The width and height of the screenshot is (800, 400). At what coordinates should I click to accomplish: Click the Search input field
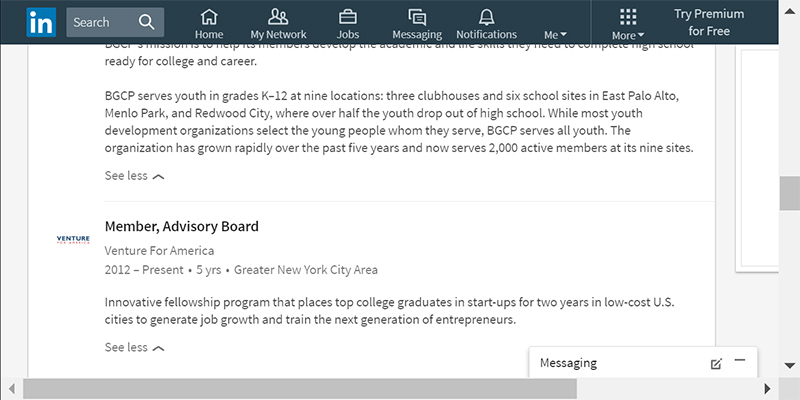point(115,22)
